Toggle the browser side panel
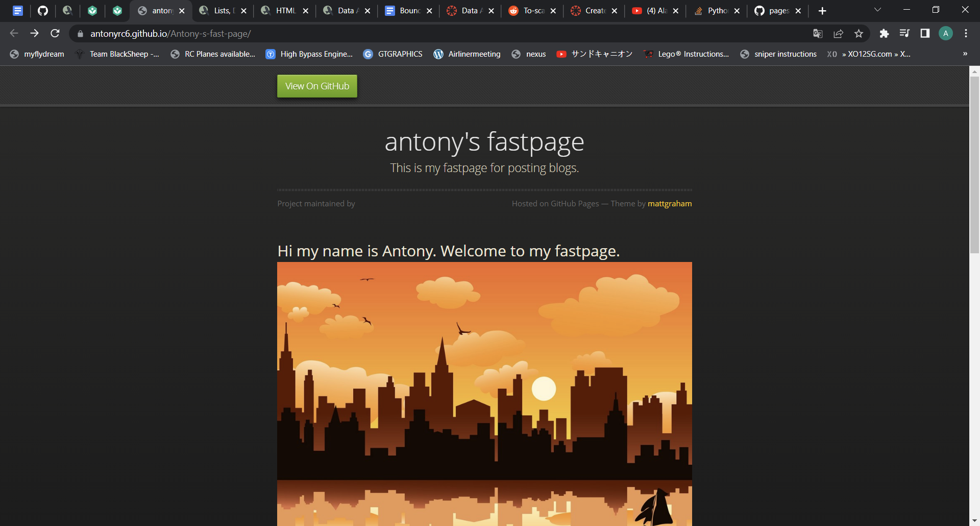This screenshot has height=526, width=980. [x=925, y=34]
